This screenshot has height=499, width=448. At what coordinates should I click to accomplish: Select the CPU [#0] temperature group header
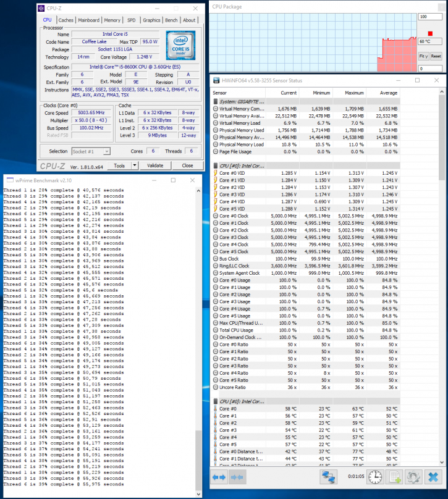point(306,401)
